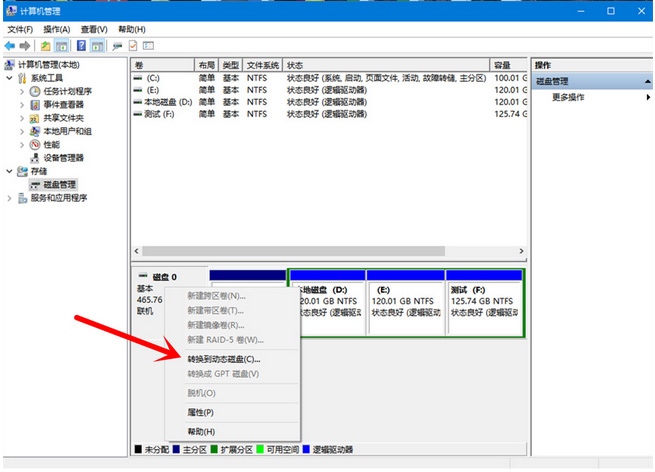Open 性能 in the left tree
Screen dimensions: 655x472
pos(51,144)
